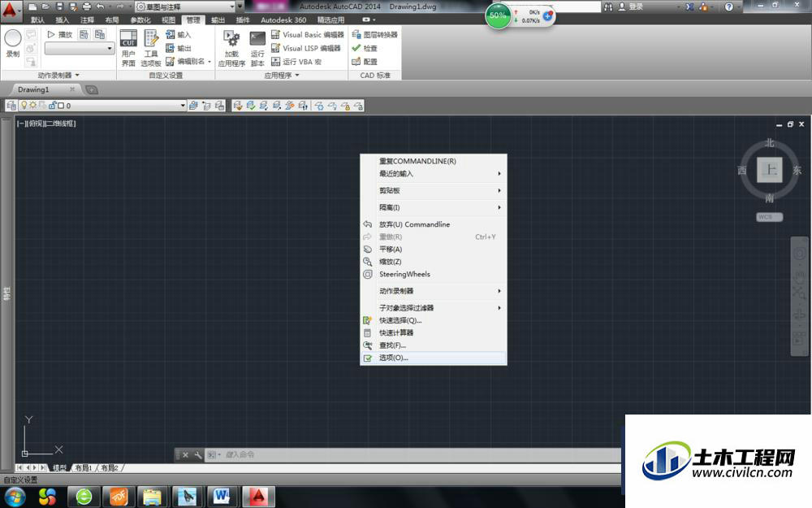The width and height of the screenshot is (812, 508).
Task: Open Microsoft Word from the taskbar
Action: [x=222, y=497]
